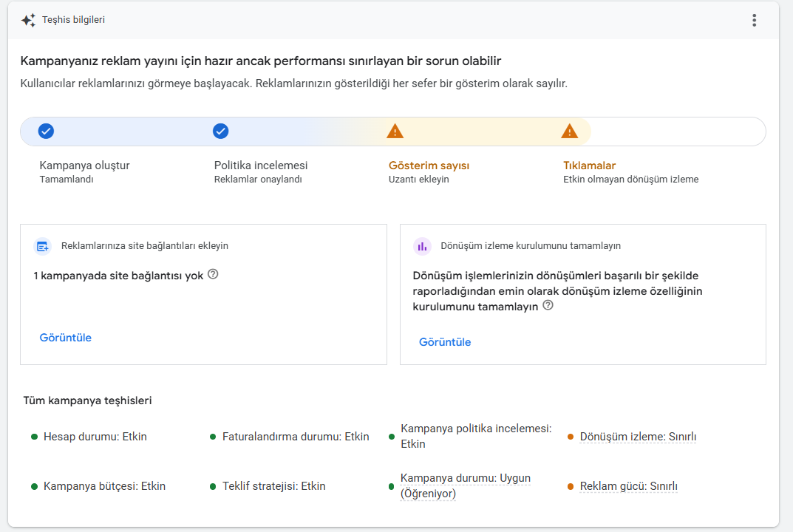The height and width of the screenshot is (532, 793).
Task: Click the dönüşüm izleme bar chart icon
Action: tap(422, 246)
